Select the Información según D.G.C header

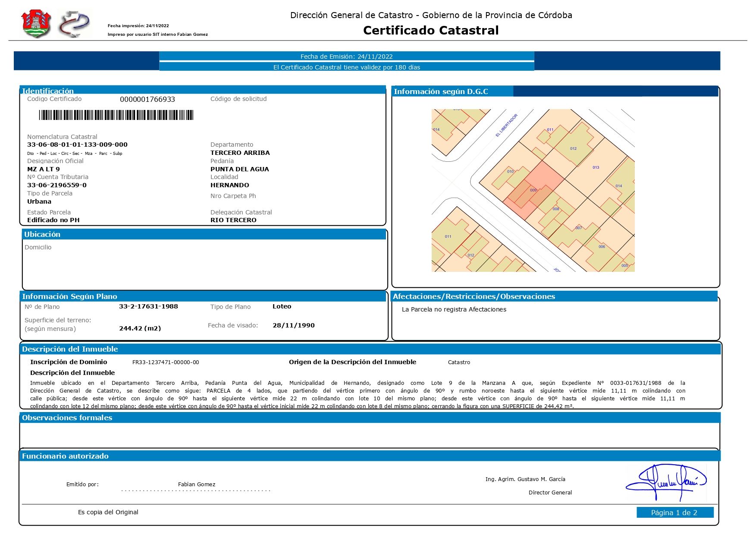pos(441,91)
